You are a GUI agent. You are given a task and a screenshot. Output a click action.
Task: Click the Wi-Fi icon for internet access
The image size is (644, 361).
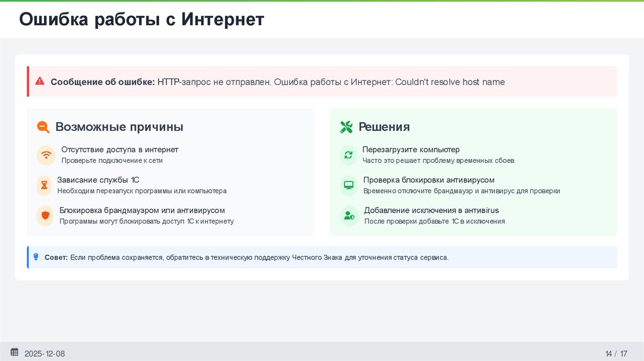pos(46,155)
